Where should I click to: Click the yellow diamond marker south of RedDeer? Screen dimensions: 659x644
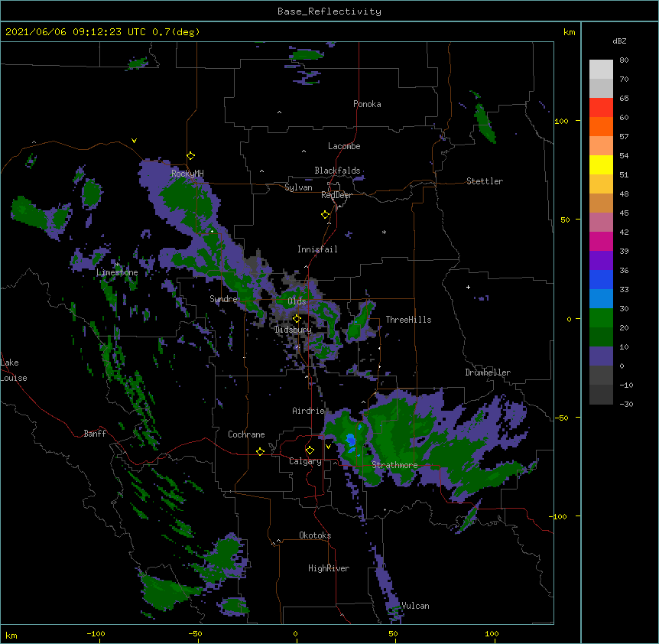tap(326, 215)
